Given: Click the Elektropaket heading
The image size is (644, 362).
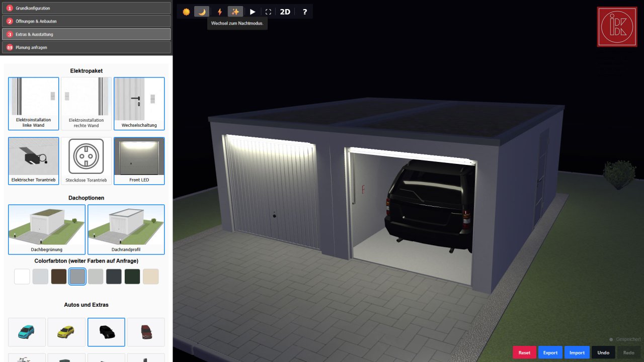Looking at the screenshot, I should (x=87, y=71).
